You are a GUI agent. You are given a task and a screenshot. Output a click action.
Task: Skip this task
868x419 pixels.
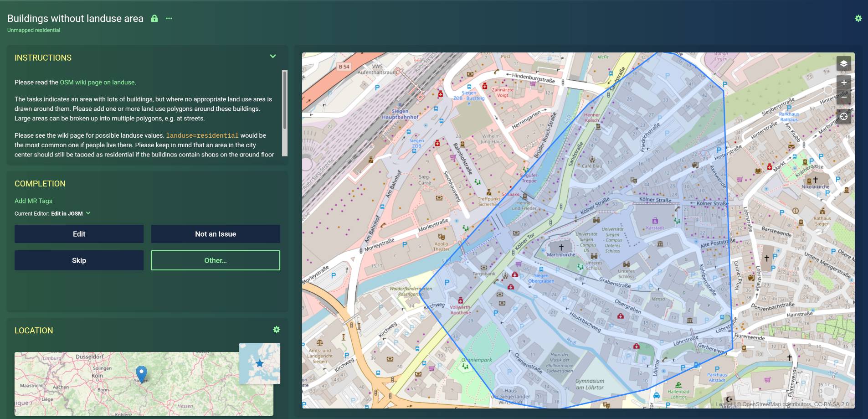pos(79,260)
